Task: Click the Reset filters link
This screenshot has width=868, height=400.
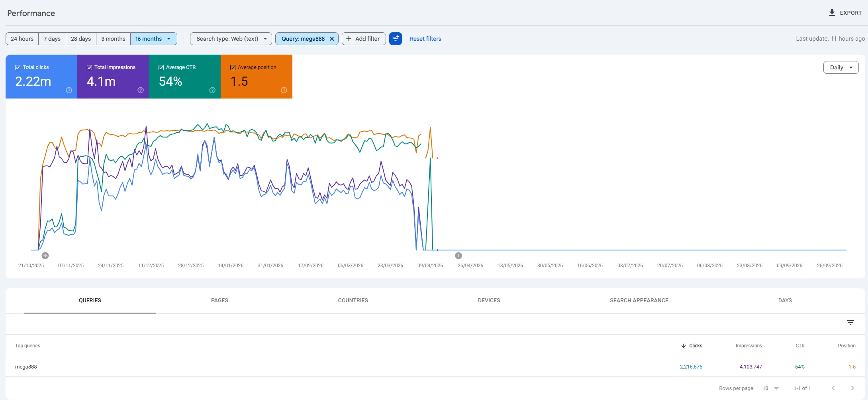Action: click(x=425, y=39)
